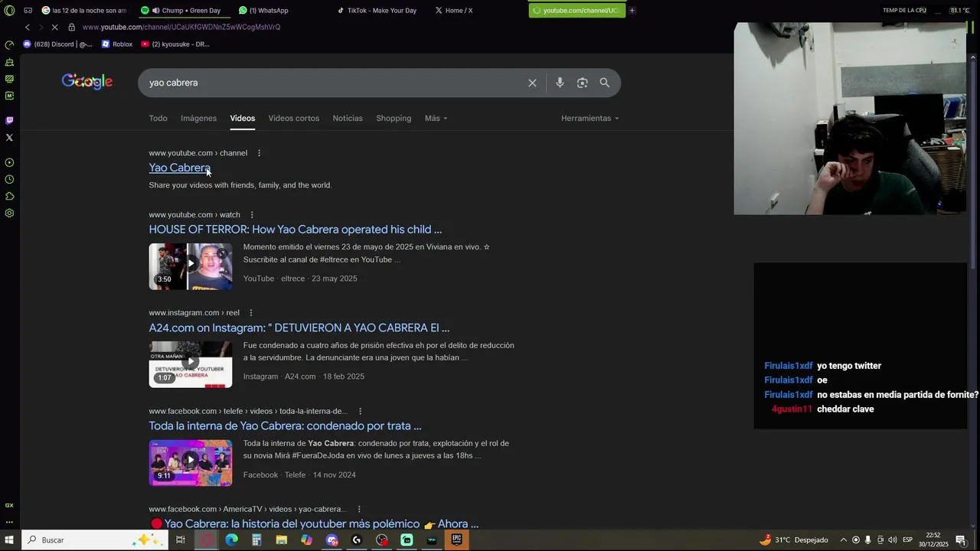
Task: Play the 1:07 Instagram reel thumbnail
Action: click(x=191, y=364)
